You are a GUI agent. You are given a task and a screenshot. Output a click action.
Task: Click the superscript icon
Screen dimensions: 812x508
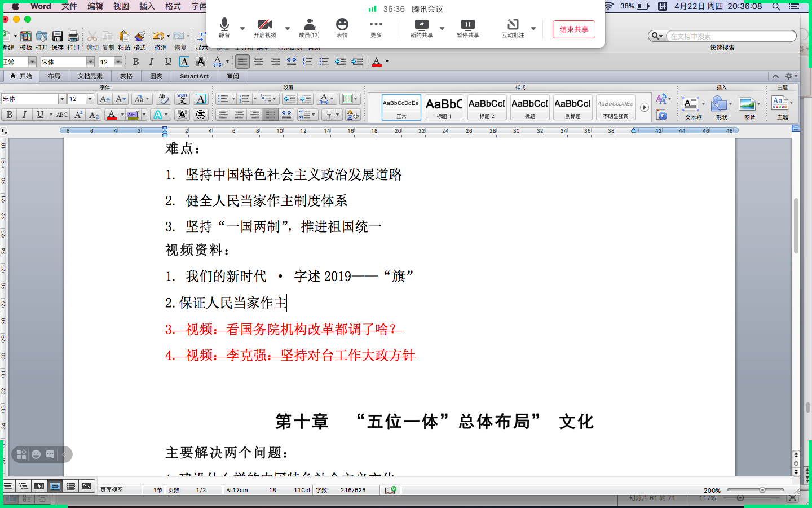pyautogui.click(x=78, y=114)
